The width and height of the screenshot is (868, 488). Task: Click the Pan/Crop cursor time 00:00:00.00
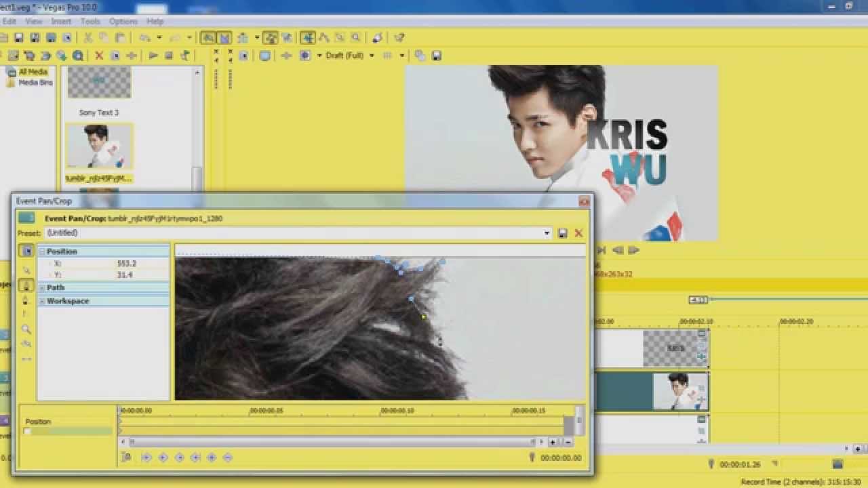561,458
